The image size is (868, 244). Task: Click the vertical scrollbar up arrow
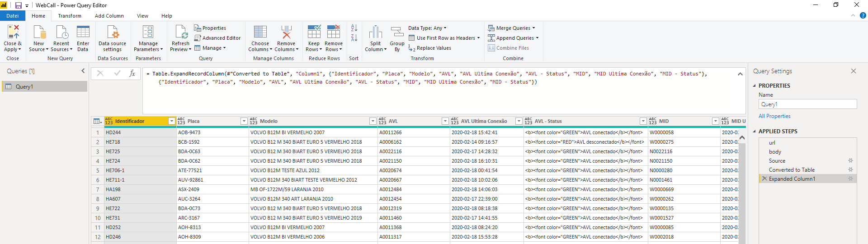(x=742, y=138)
